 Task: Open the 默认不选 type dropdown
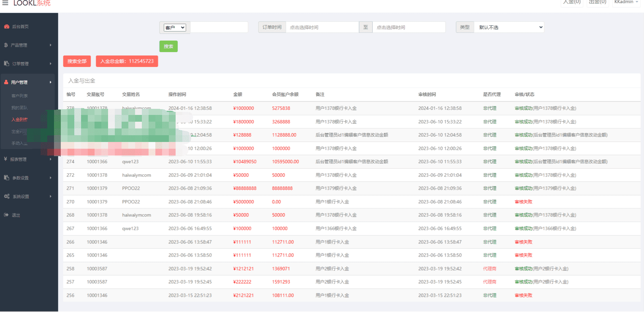(509, 27)
